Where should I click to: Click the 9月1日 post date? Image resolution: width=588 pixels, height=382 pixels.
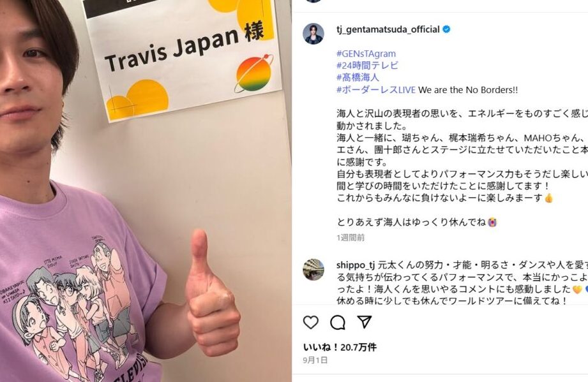tap(315, 360)
